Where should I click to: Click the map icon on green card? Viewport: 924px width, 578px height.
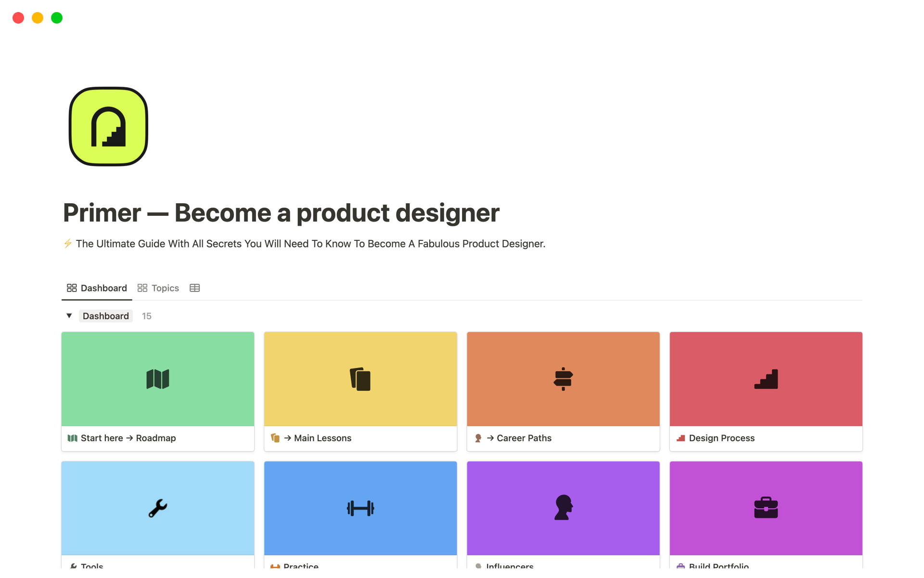tap(158, 379)
